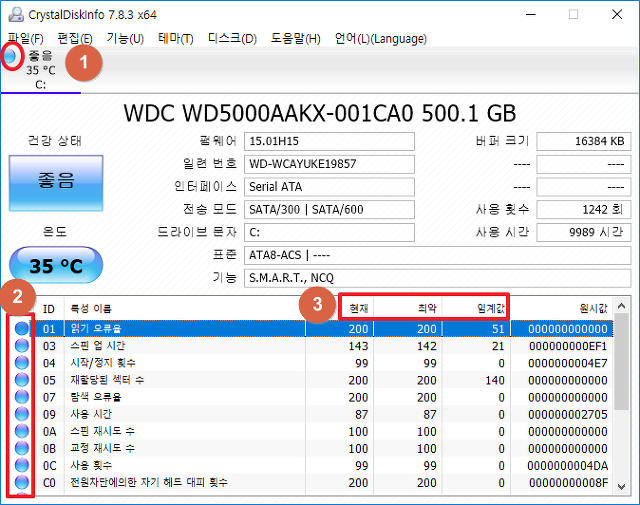Screen dimensions: 640x505
Task: Click raw value 000000002705
Action: 568,415
